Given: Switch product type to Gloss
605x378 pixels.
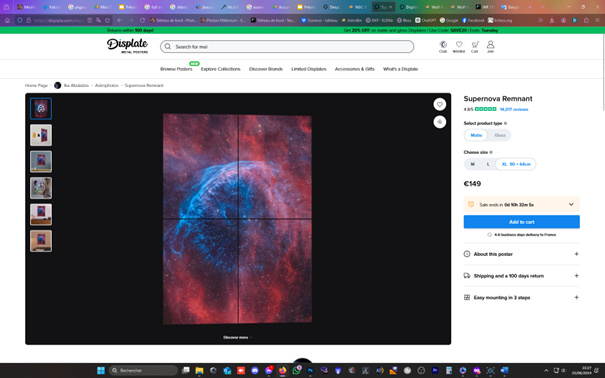Looking at the screenshot, I should (500, 135).
